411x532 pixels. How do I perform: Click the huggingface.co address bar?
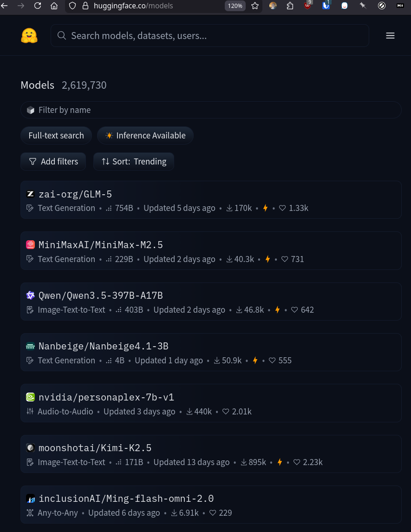click(x=149, y=6)
